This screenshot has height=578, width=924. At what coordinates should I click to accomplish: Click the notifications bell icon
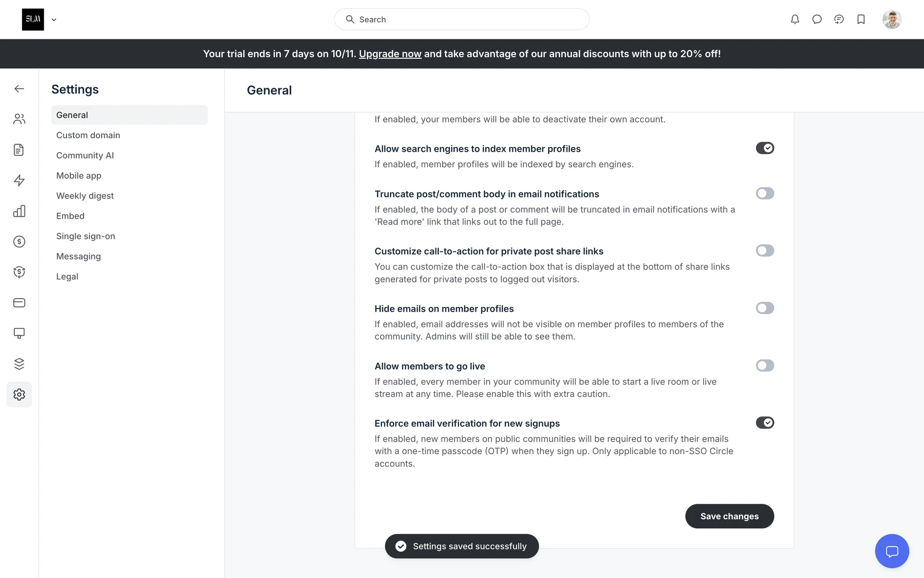click(x=795, y=19)
